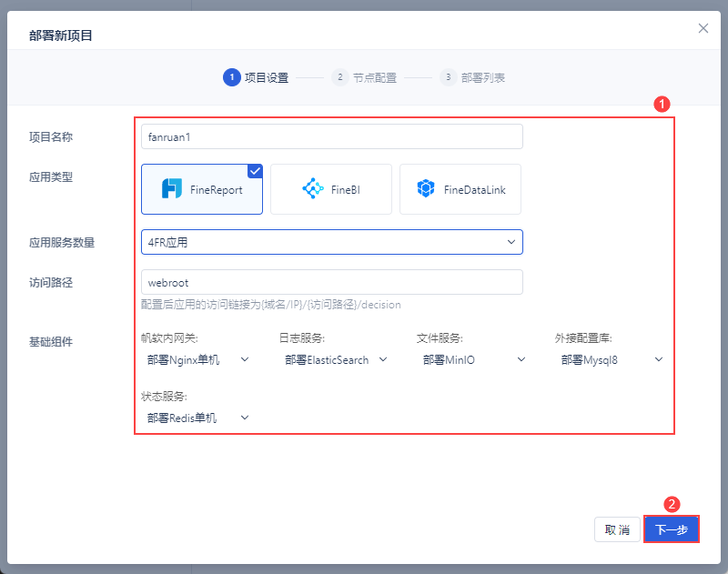Click the 访问路径 label
Image resolution: width=728 pixels, height=574 pixels.
51,282
